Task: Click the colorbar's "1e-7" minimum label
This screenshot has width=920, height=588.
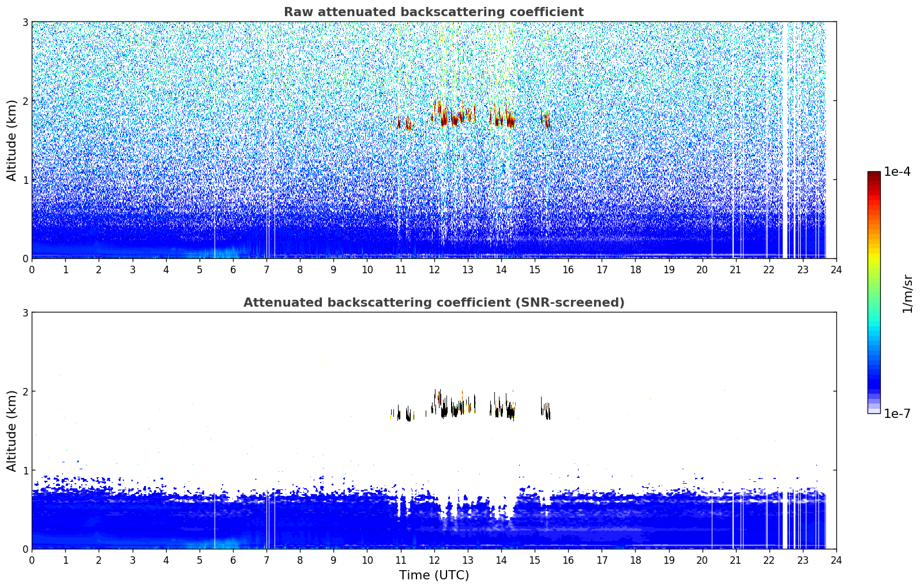Action: (x=896, y=413)
